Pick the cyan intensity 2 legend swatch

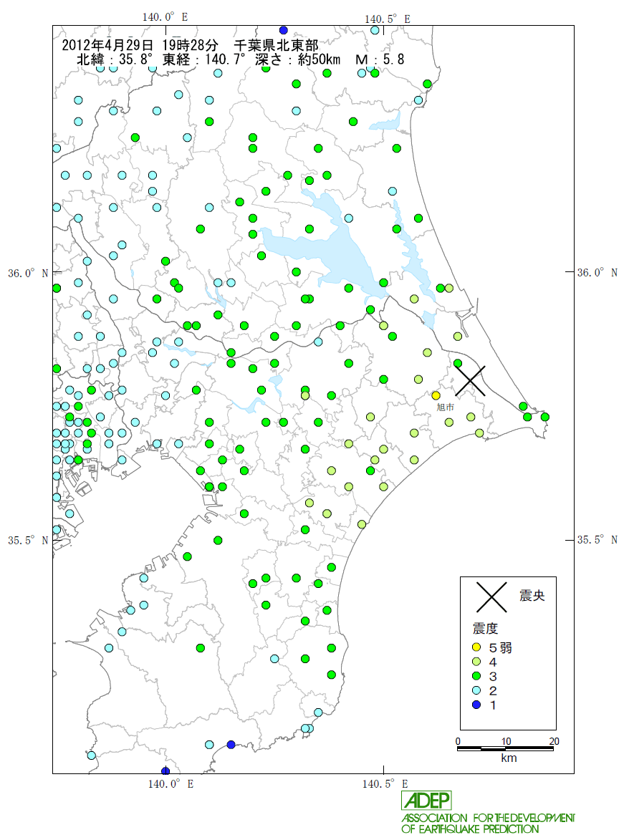[476, 690]
